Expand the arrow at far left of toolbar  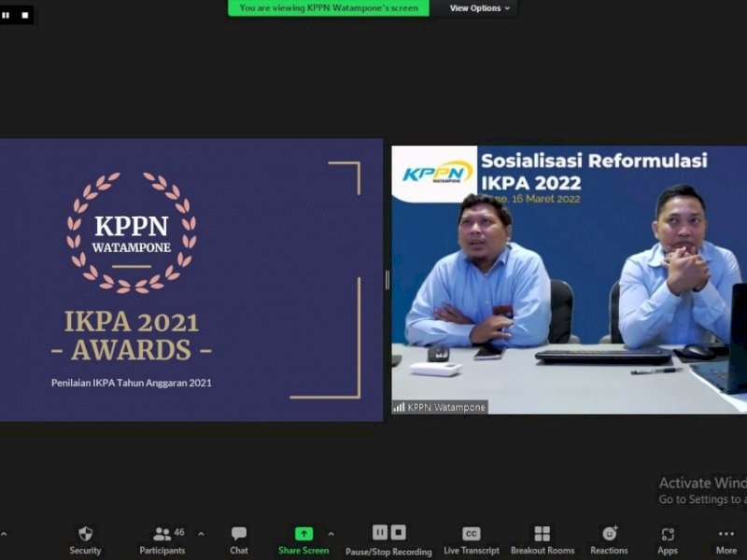coord(4,534)
